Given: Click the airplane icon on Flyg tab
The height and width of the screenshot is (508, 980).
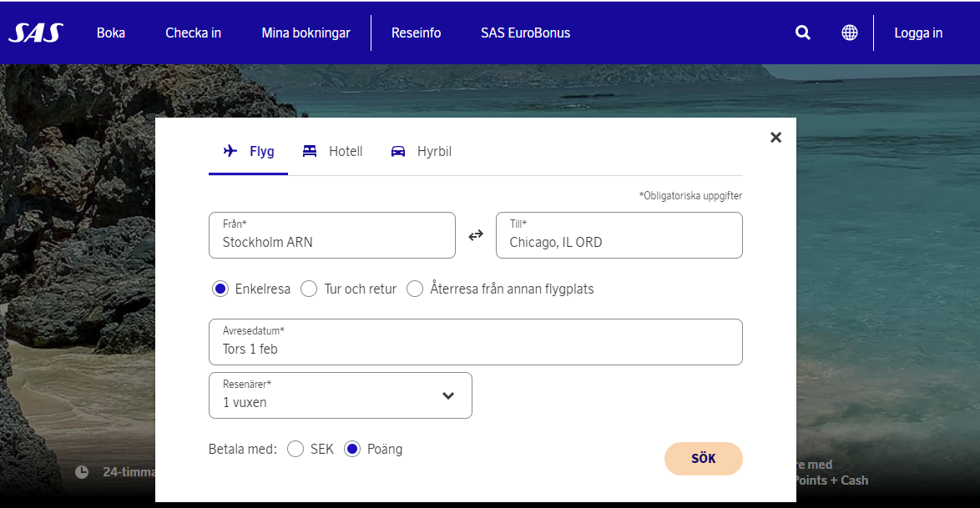Looking at the screenshot, I should [230, 151].
